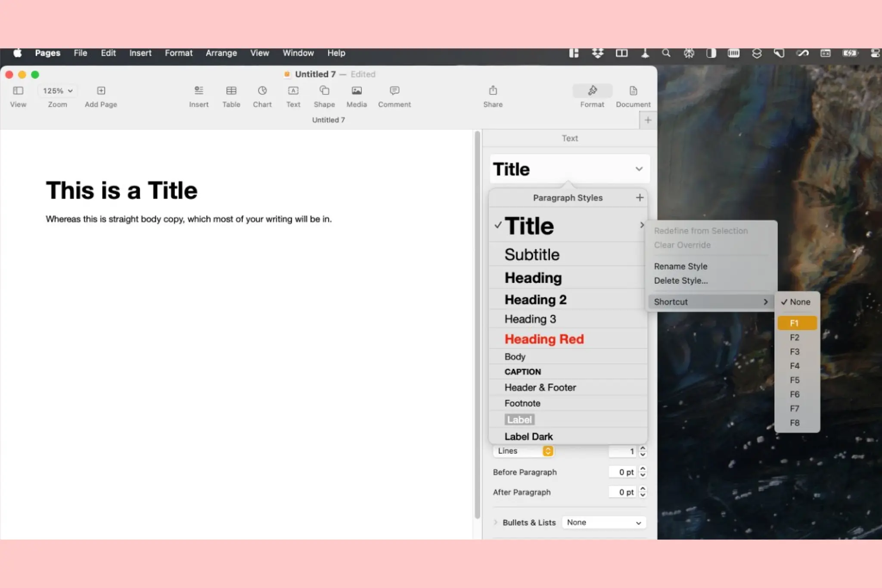Click the Untitled 7 document tab

(x=328, y=120)
